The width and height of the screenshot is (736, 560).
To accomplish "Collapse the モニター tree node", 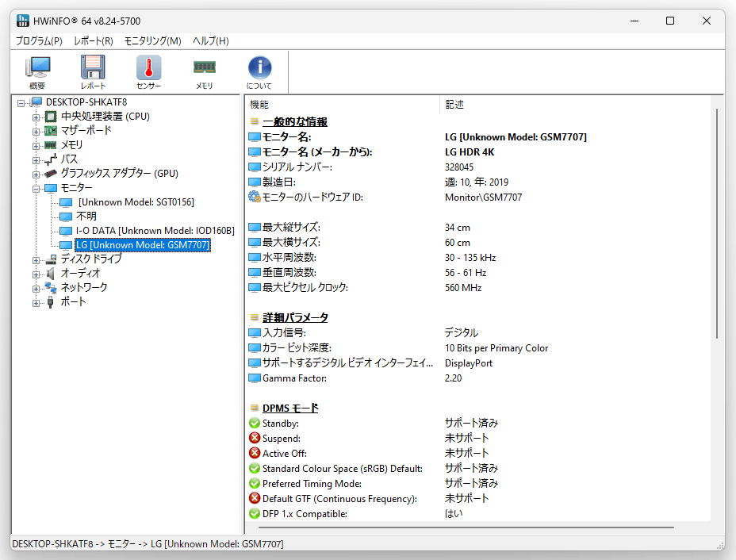I will click(x=36, y=189).
